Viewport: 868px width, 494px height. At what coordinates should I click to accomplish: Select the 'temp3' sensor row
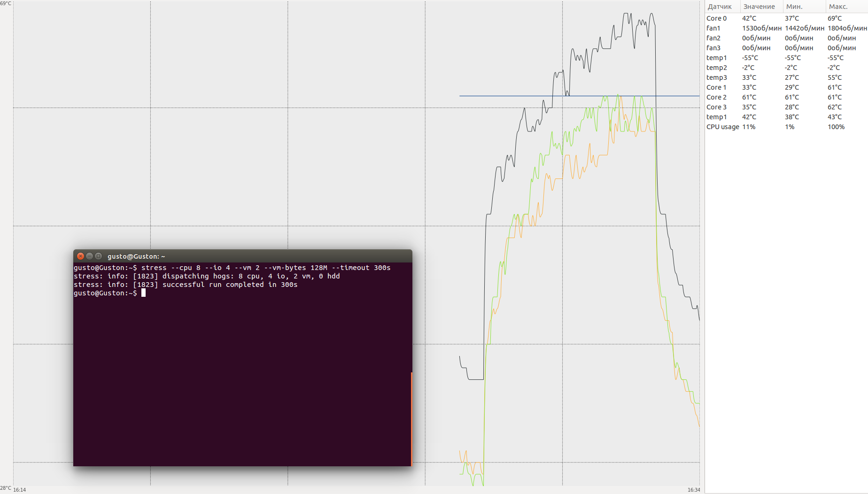point(786,77)
